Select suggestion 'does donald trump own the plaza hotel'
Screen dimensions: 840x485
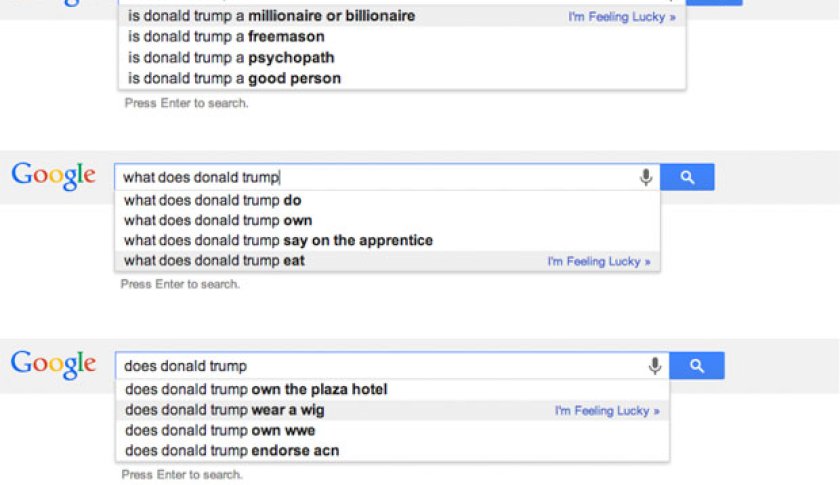256,389
